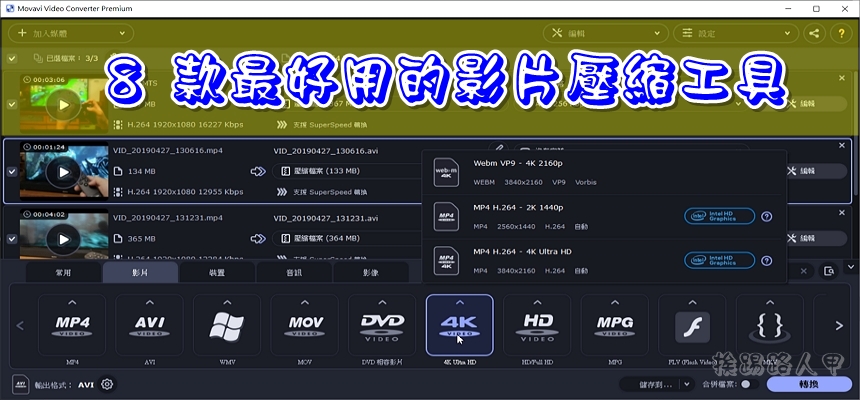Open compress file (364 MB) size setting

click(347, 238)
